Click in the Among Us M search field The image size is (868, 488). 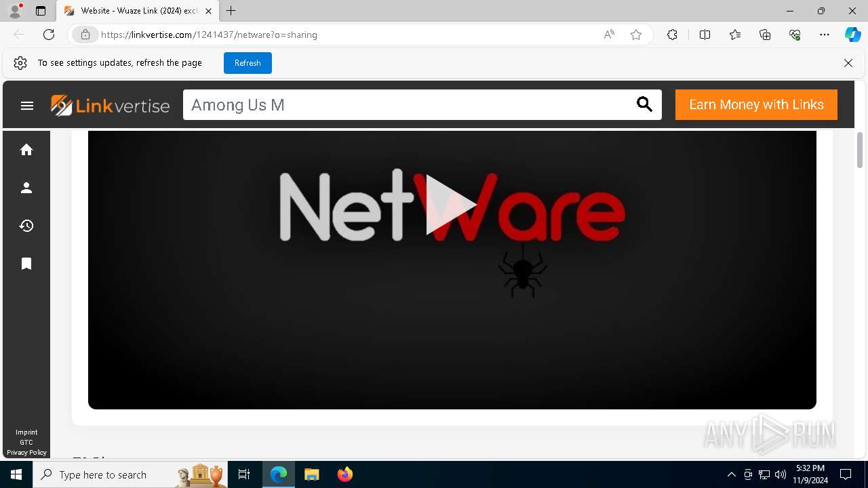(407, 105)
